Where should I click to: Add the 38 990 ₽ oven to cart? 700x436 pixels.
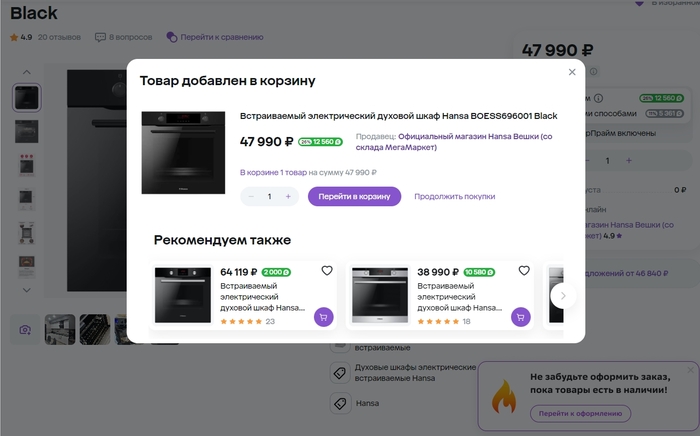tap(520, 316)
